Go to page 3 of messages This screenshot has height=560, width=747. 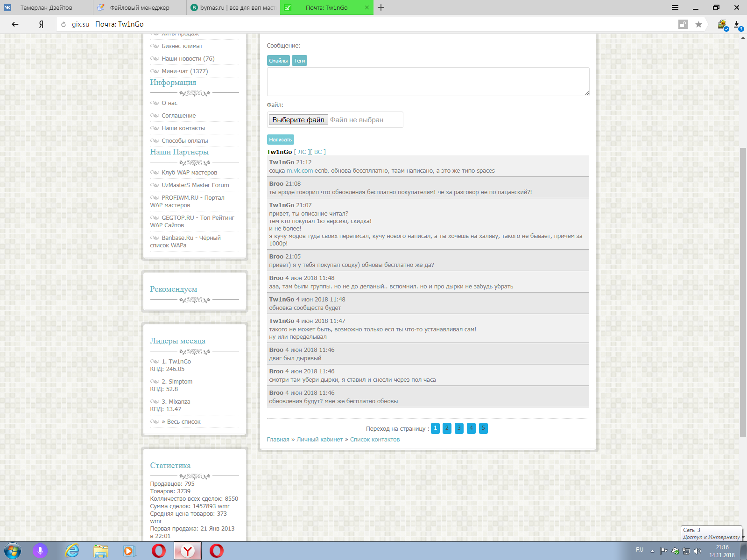point(459,428)
